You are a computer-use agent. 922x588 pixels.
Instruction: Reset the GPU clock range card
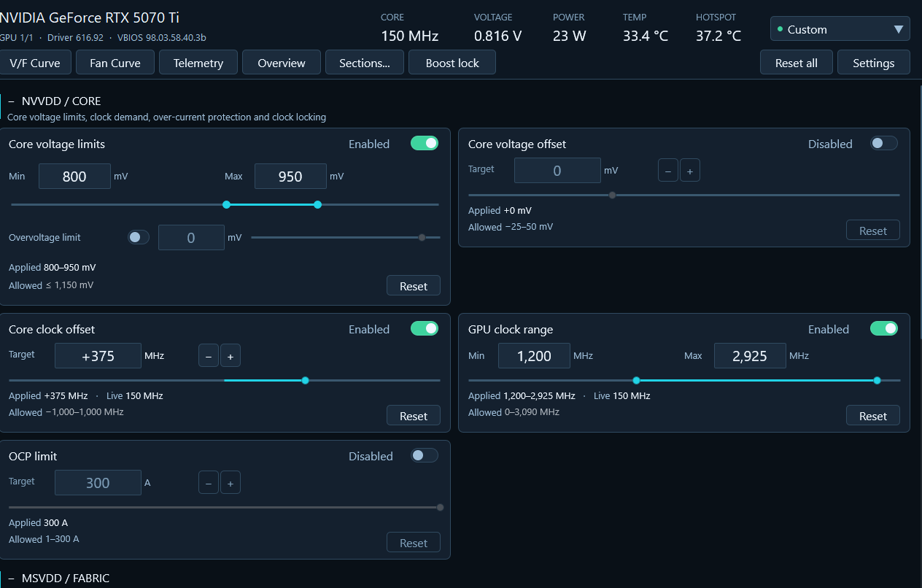pyautogui.click(x=873, y=416)
